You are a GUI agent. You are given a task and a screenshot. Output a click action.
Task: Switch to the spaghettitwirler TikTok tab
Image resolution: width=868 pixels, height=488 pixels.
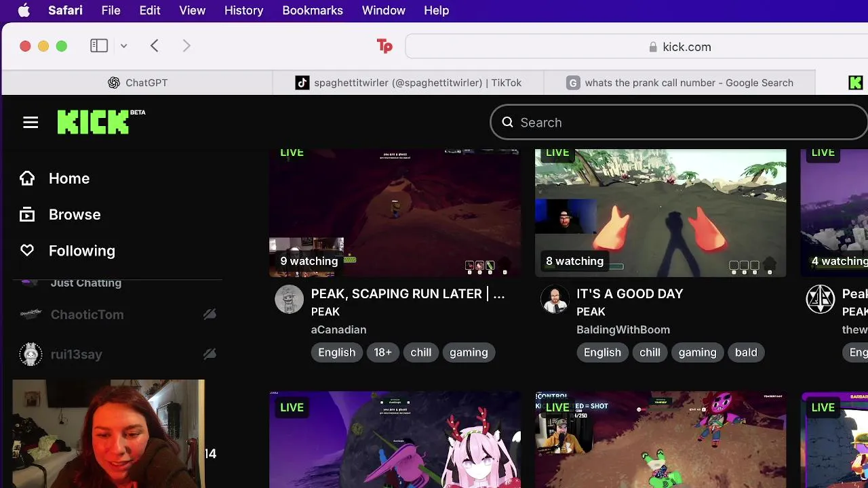tap(408, 83)
